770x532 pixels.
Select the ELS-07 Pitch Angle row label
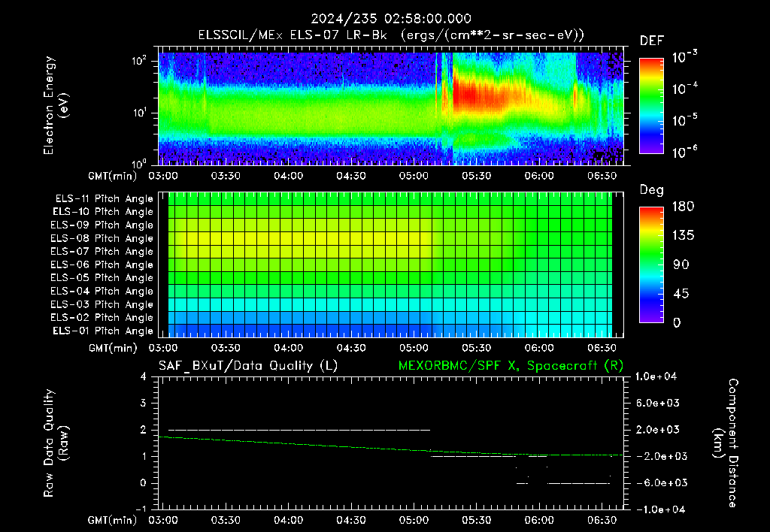(x=102, y=252)
